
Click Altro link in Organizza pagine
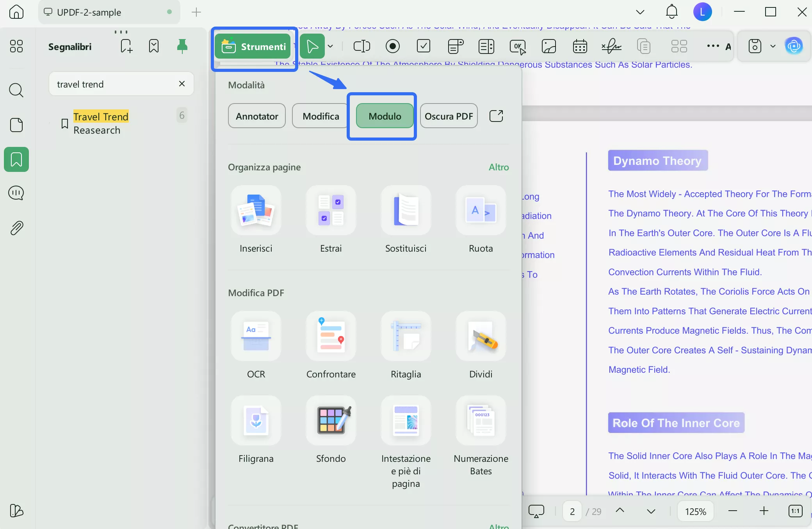pos(499,167)
